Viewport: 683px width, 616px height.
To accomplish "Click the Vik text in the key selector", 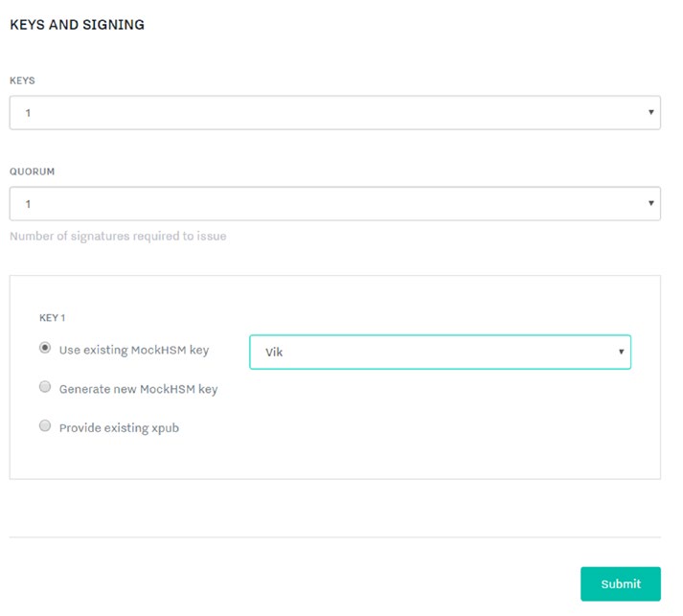I will pyautogui.click(x=275, y=353).
